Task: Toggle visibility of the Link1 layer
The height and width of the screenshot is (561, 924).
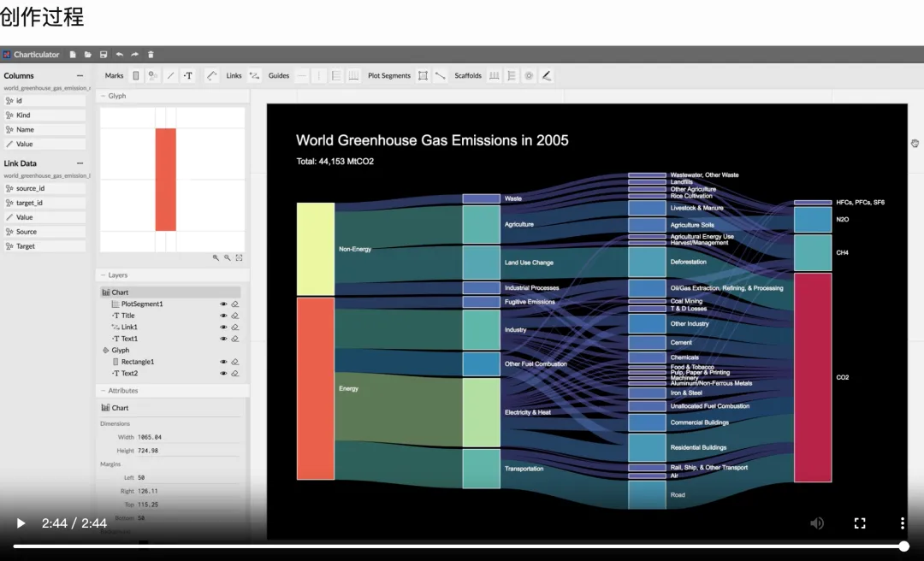Action: tap(223, 327)
